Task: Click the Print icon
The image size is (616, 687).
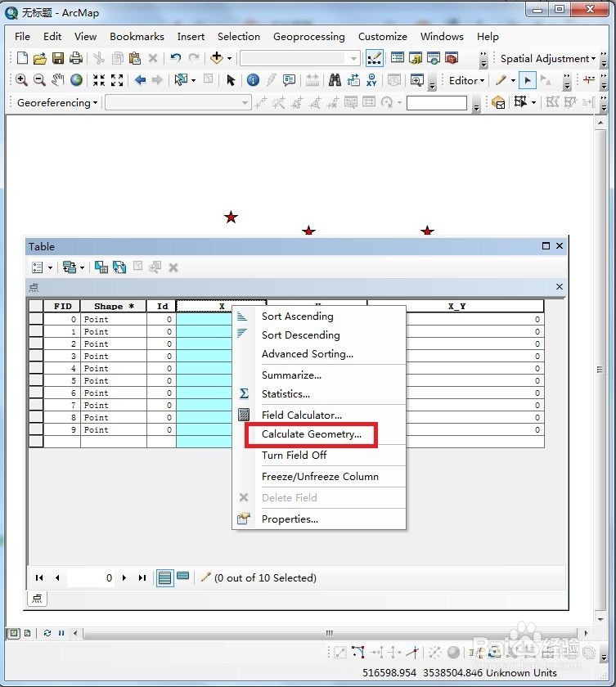Action: [x=76, y=58]
